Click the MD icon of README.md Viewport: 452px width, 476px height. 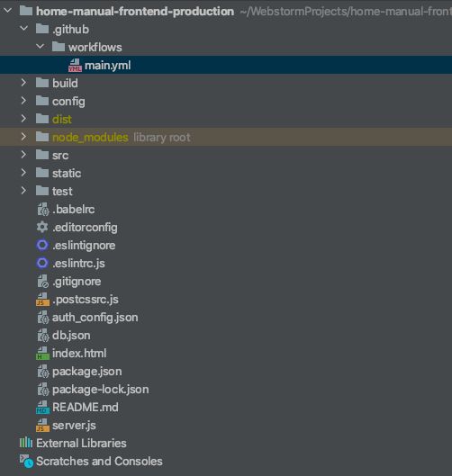pyautogui.click(x=42, y=408)
